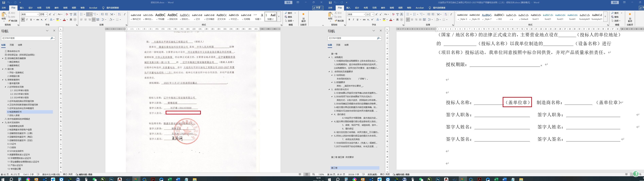
Task: Open font size dropdown showing 四号
Action: tap(46, 14)
